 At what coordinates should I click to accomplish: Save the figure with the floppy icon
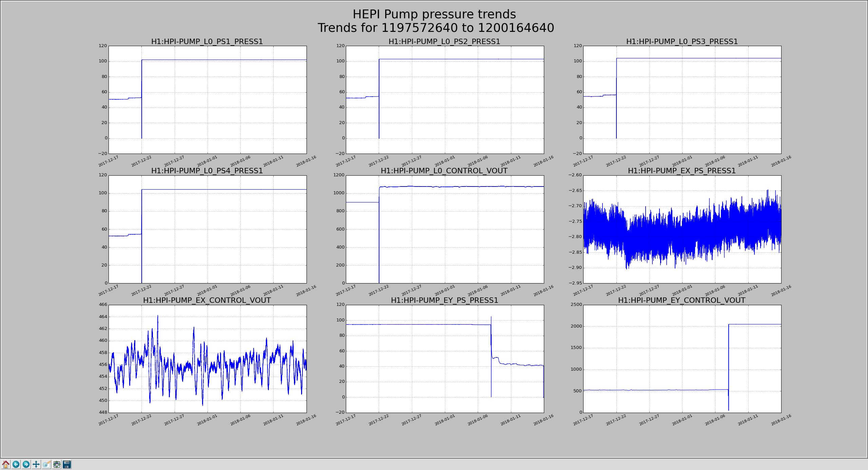tap(67, 464)
